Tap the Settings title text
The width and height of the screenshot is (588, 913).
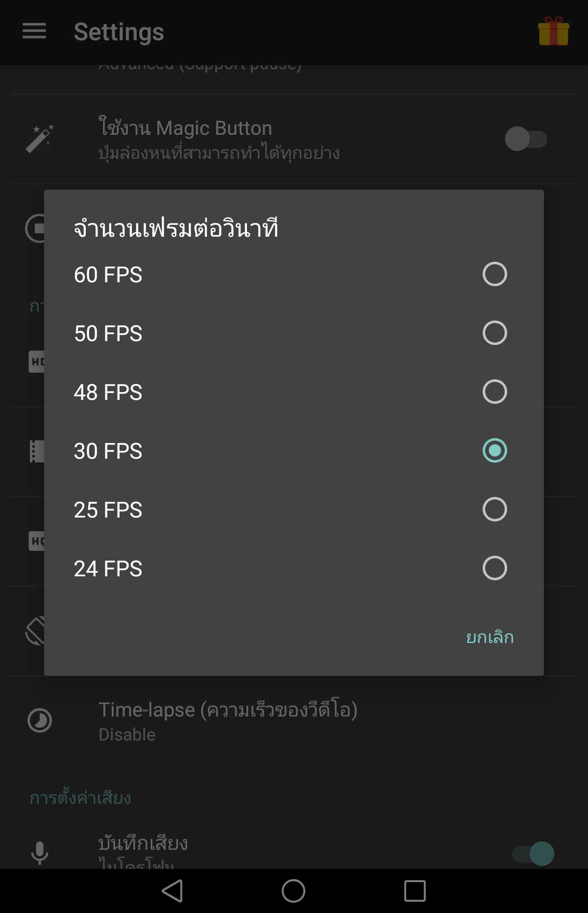pos(119,32)
